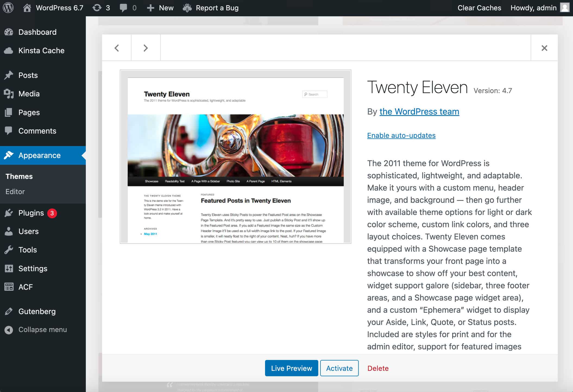Open Live Preview for Twenty Eleven

click(292, 368)
